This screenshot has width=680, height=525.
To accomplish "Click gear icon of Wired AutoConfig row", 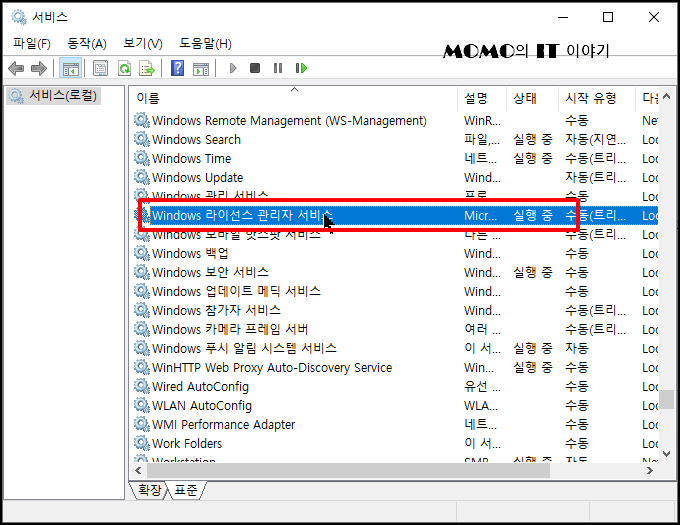I will click(141, 386).
